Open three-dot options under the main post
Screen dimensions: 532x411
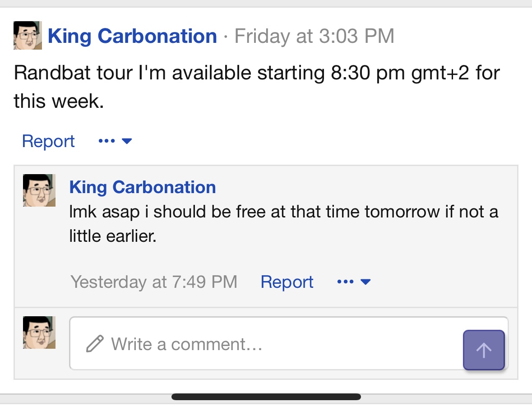click(106, 141)
